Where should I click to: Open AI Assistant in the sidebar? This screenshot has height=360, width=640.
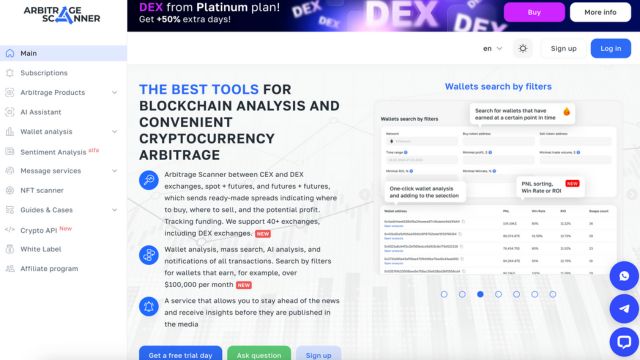41,112
